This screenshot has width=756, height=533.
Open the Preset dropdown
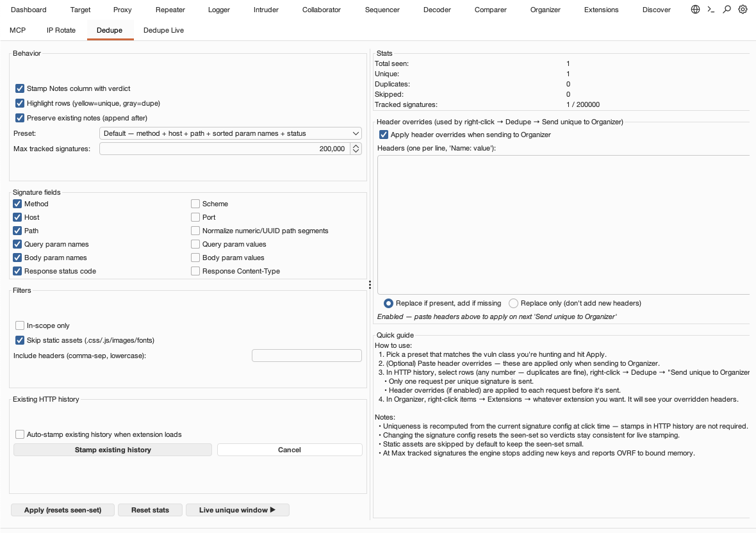click(231, 133)
